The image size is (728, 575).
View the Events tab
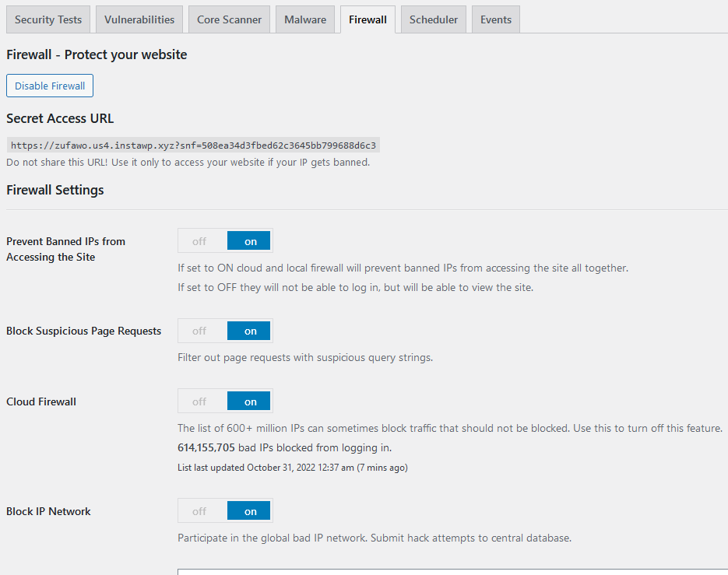click(x=496, y=19)
